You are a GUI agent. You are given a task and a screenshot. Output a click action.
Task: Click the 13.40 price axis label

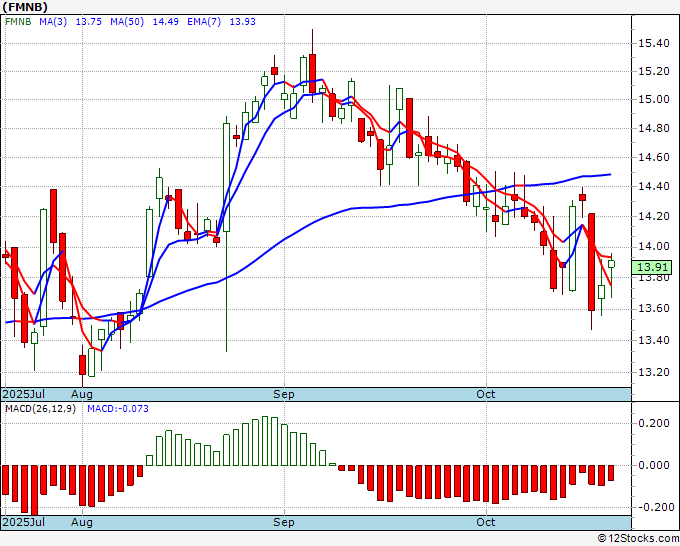click(x=654, y=340)
